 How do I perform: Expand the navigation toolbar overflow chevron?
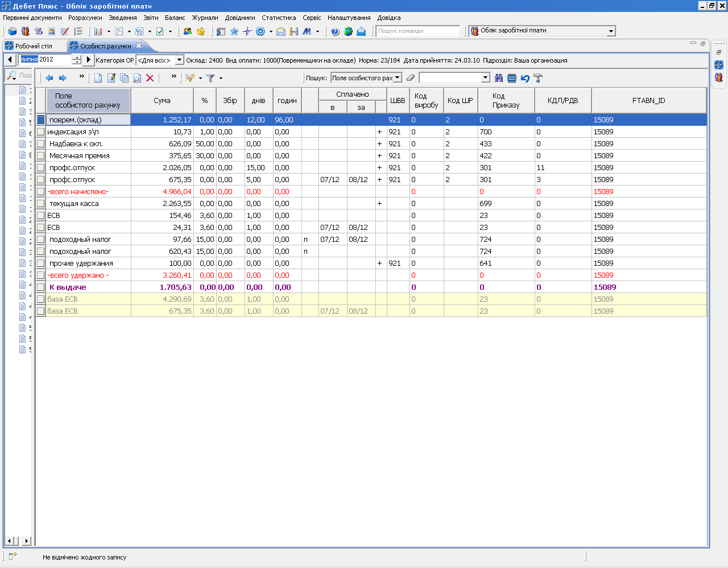81,76
